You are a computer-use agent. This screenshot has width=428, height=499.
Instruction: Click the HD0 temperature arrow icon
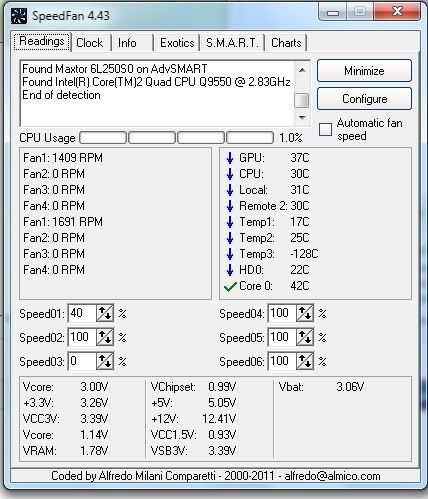230,270
